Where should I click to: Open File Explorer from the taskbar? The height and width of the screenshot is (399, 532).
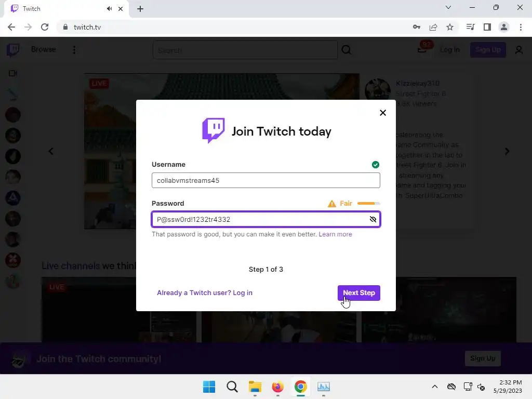255,387
